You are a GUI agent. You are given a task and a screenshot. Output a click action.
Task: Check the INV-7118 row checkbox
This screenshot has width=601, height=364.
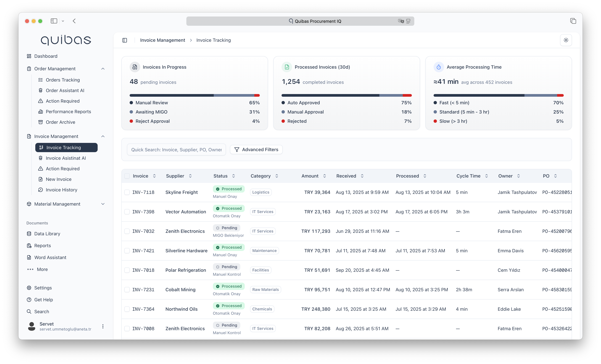[x=127, y=192]
